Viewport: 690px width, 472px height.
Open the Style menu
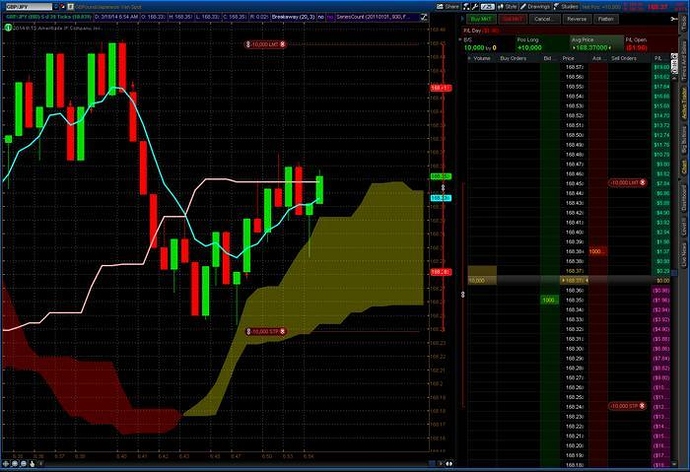tap(507, 7)
